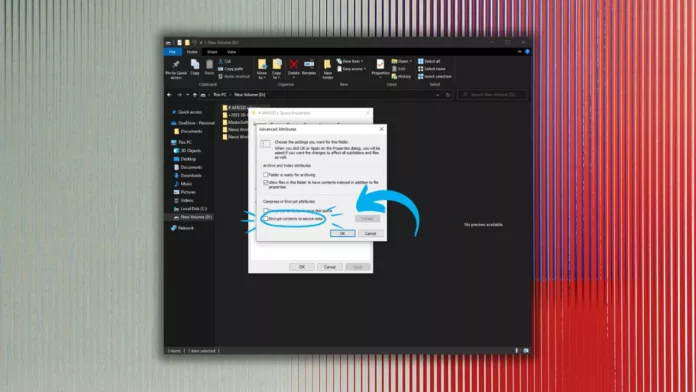Open the Quick Access Toolbar customize arrow
Image resolution: width=696 pixels, height=392 pixels.
[201, 43]
